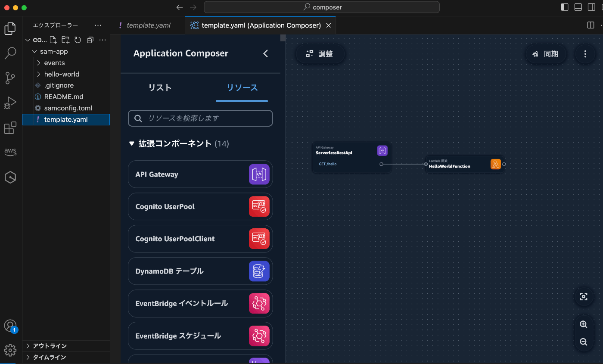
Task: Open workspace folder more actions menu
Action: pos(103,40)
